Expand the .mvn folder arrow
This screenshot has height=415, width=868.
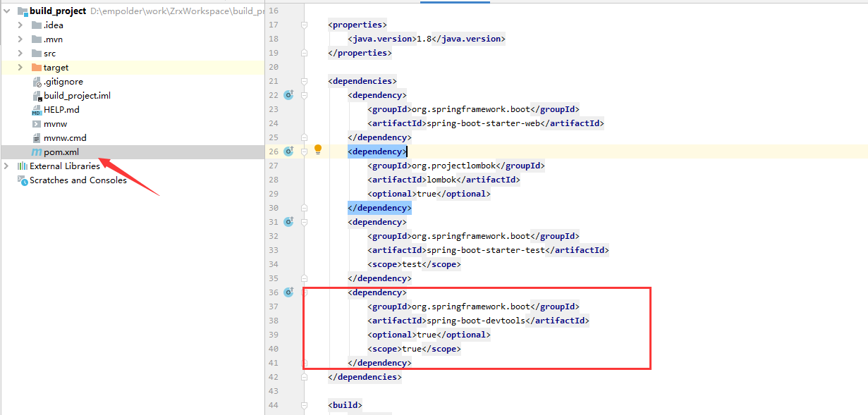(20, 39)
